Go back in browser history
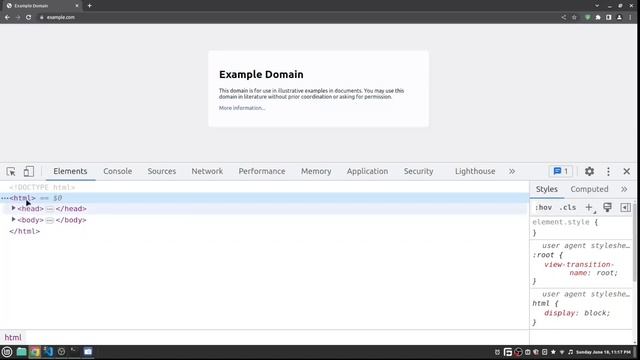Viewport: 640px width, 360px height. click(7, 17)
